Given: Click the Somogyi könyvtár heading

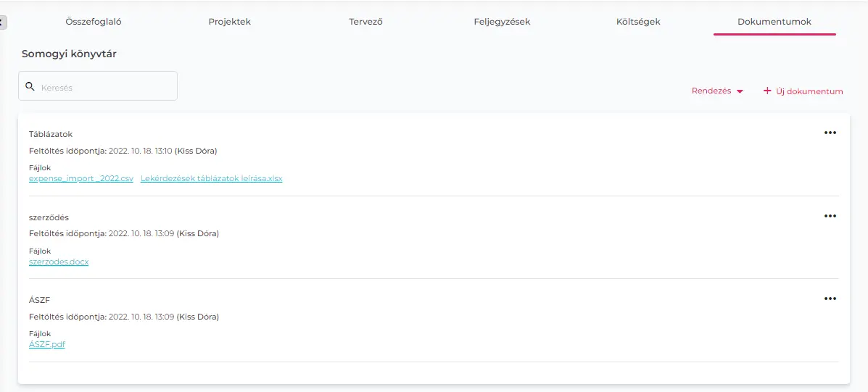Looking at the screenshot, I should click(69, 54).
